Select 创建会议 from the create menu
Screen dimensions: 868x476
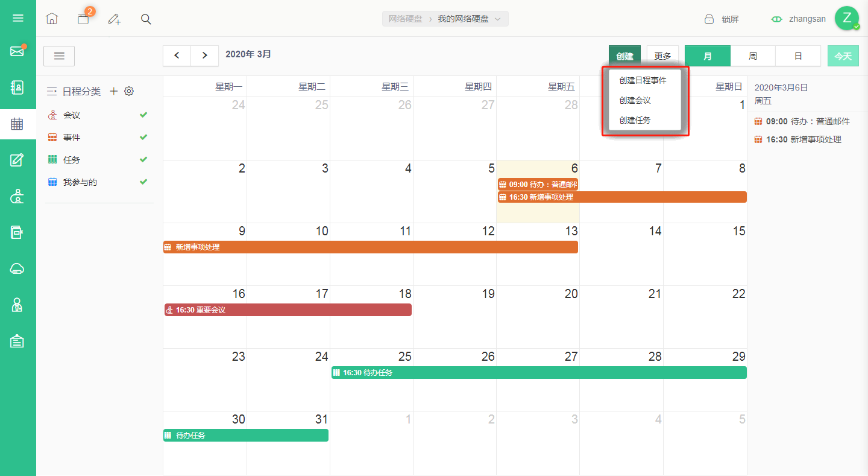635,100
